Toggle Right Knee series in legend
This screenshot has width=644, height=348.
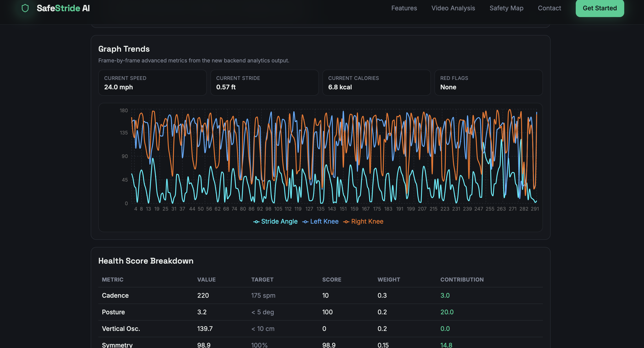click(x=363, y=222)
